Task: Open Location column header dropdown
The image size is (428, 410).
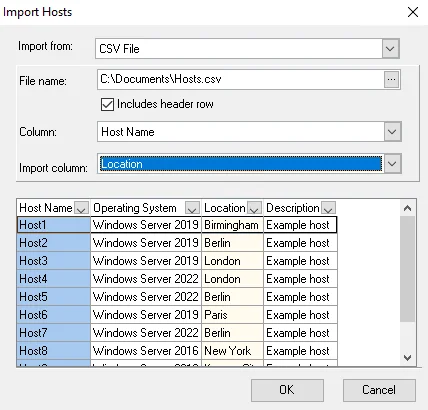Action: (254, 208)
